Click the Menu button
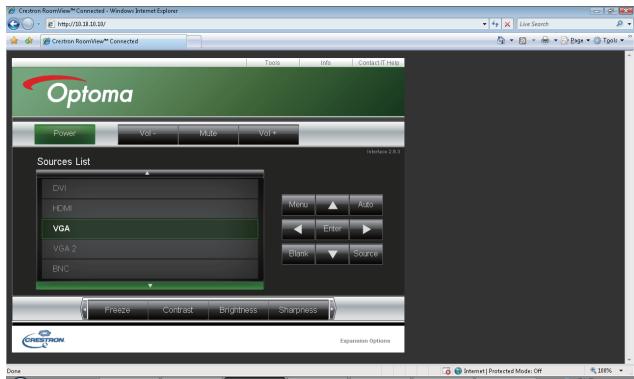 click(x=298, y=205)
